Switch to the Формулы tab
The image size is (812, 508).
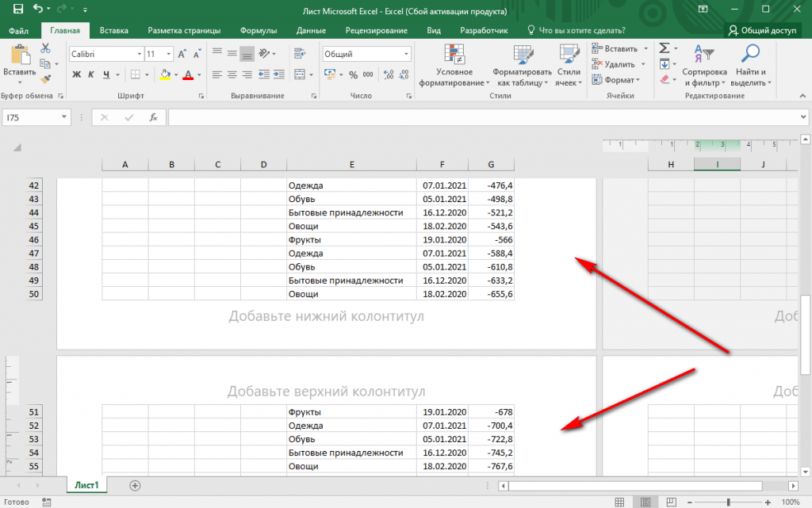[x=259, y=30]
